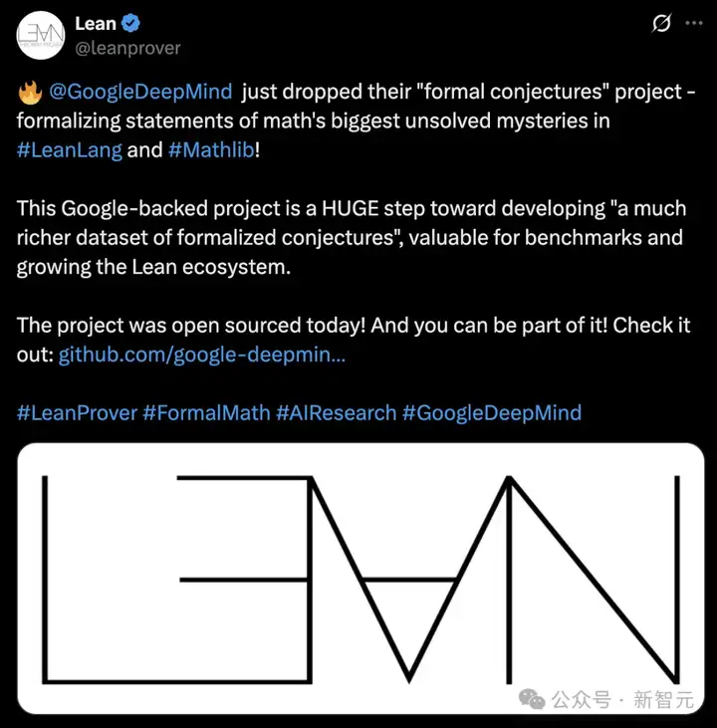The height and width of the screenshot is (728, 717).
Task: Open the three-dot more options menu
Action: [694, 23]
